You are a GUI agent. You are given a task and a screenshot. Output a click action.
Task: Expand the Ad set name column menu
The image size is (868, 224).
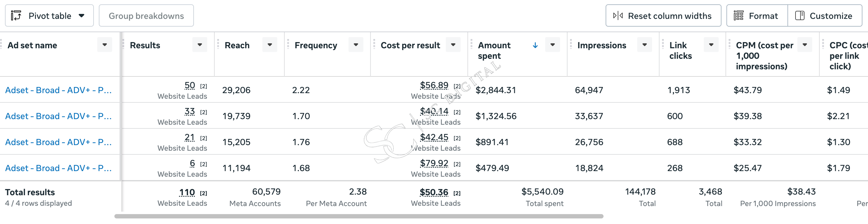pyautogui.click(x=105, y=45)
